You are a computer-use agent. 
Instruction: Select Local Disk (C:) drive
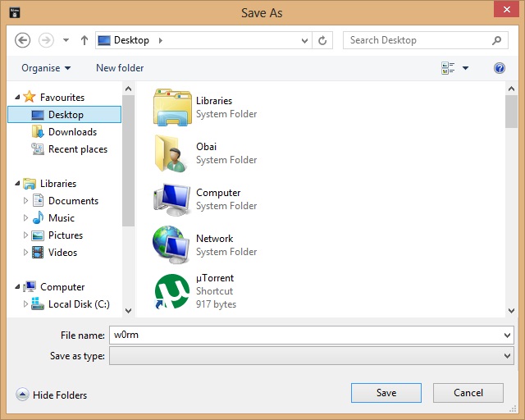[x=79, y=304]
